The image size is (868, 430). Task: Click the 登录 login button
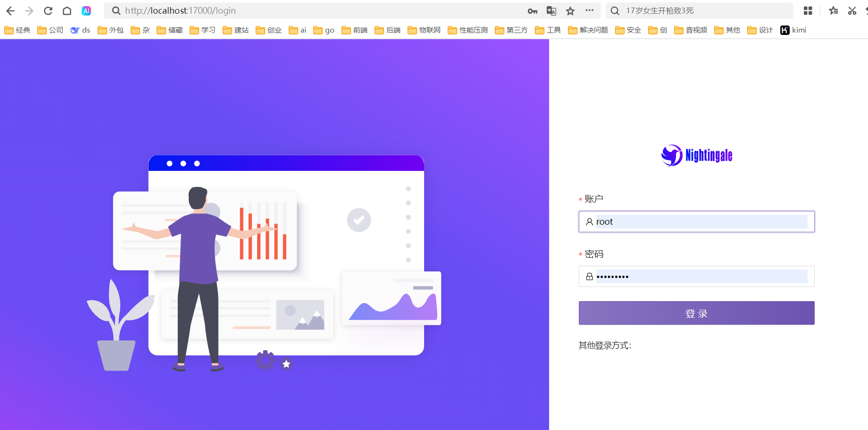pyautogui.click(x=696, y=313)
